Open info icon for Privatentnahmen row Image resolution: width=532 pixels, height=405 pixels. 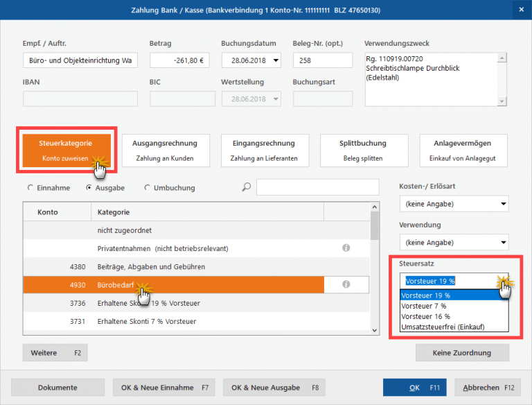coord(346,248)
